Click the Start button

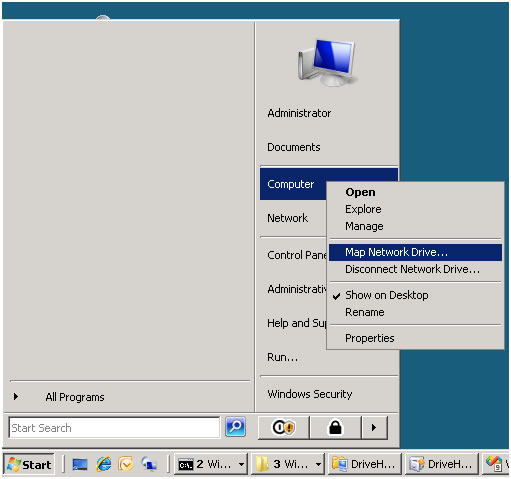29,464
